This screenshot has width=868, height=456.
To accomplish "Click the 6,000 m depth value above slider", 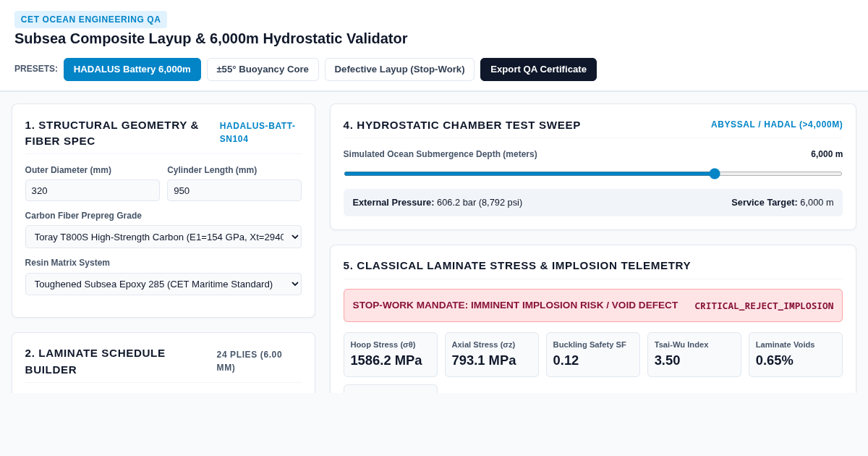I will 827,154.
